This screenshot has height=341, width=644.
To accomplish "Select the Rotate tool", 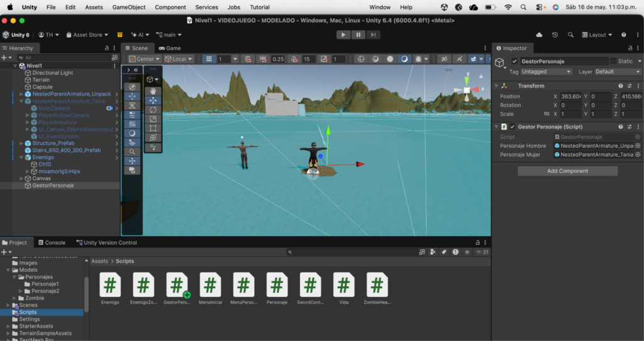I will point(153,109).
